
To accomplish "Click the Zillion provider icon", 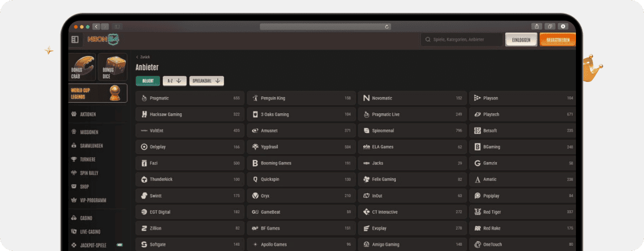I will (144, 228).
